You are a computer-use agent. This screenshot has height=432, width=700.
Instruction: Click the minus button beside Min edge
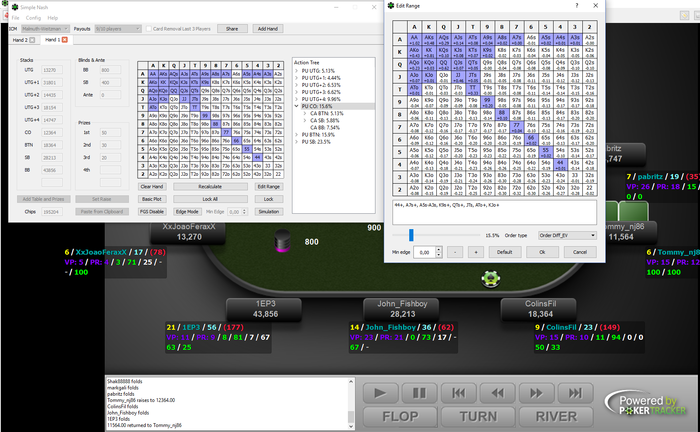click(x=455, y=252)
